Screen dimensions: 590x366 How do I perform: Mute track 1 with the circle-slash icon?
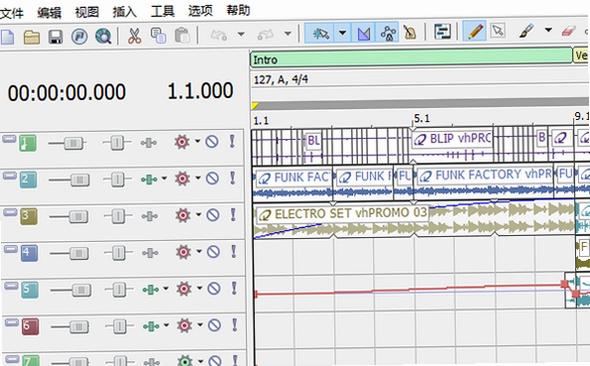click(x=212, y=142)
